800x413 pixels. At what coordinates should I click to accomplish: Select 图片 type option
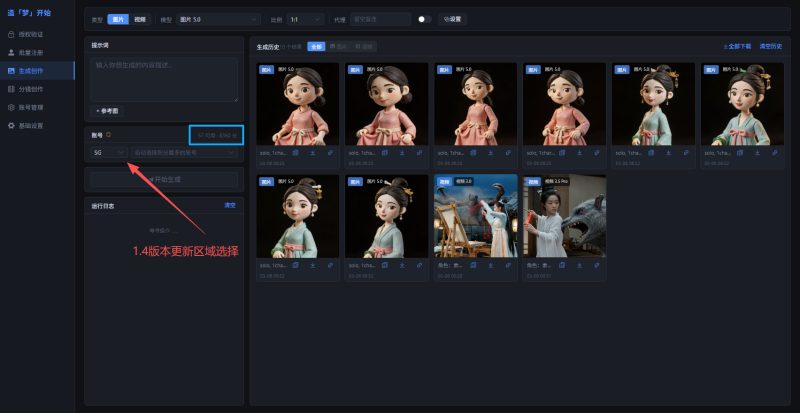pos(118,19)
